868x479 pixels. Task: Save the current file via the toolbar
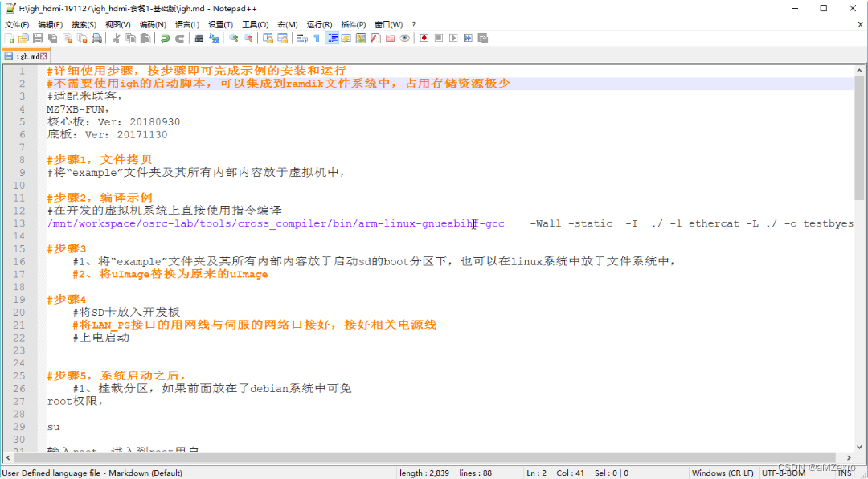[39, 39]
